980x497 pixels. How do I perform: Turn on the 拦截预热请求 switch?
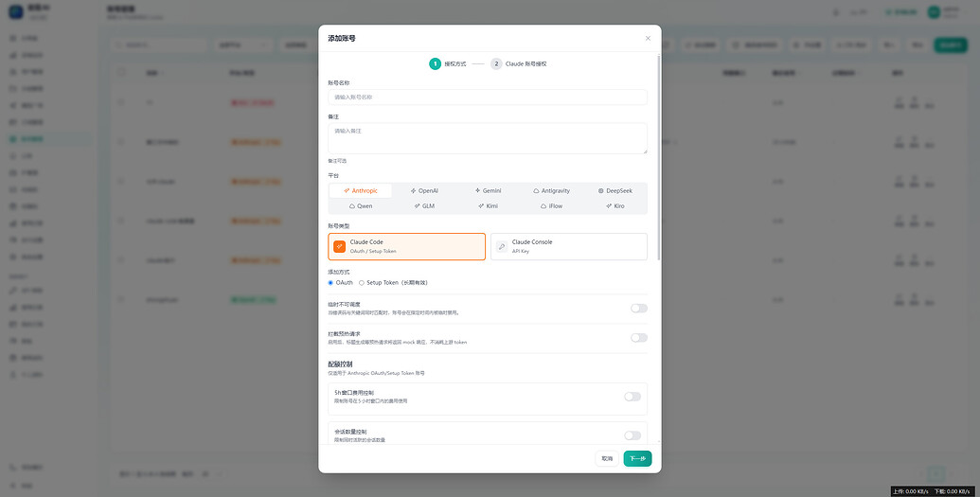639,338
